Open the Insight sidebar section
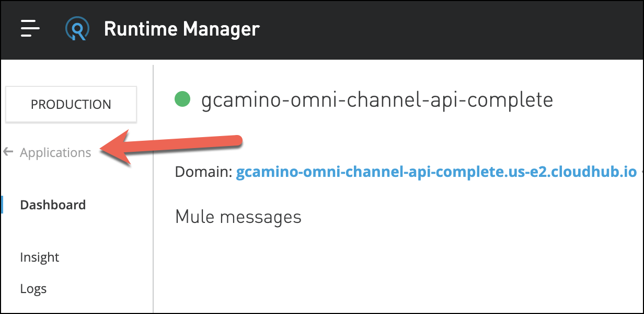The image size is (644, 314). (40, 257)
